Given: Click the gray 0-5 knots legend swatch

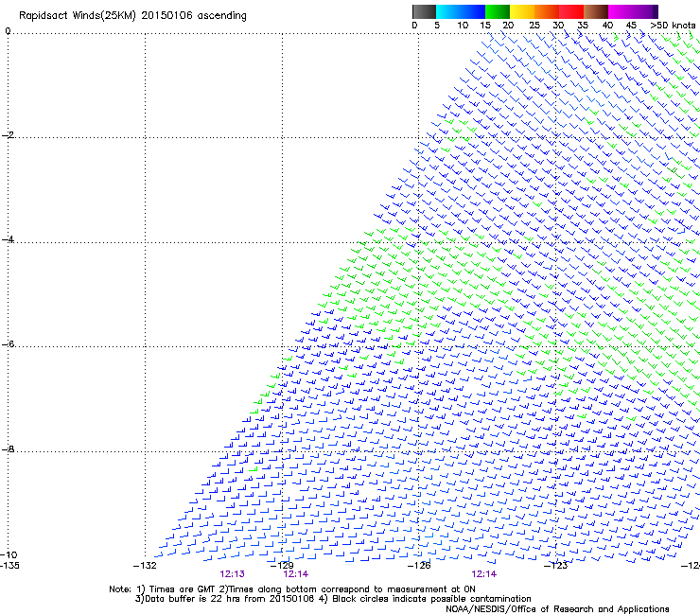Looking at the screenshot, I should tap(424, 11).
